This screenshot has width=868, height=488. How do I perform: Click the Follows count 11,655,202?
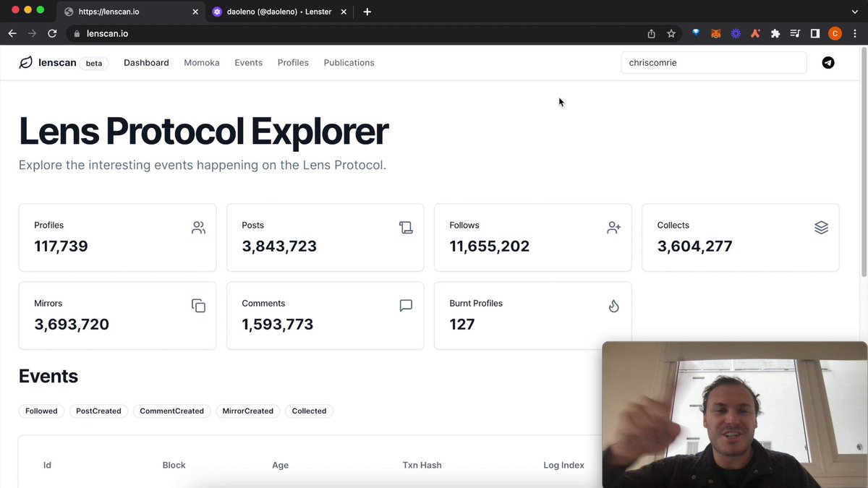[490, 246]
